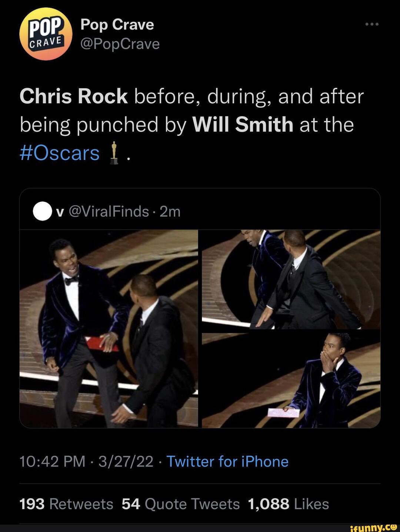
Task: Click the Oscar statuette emoji
Action: tap(114, 153)
